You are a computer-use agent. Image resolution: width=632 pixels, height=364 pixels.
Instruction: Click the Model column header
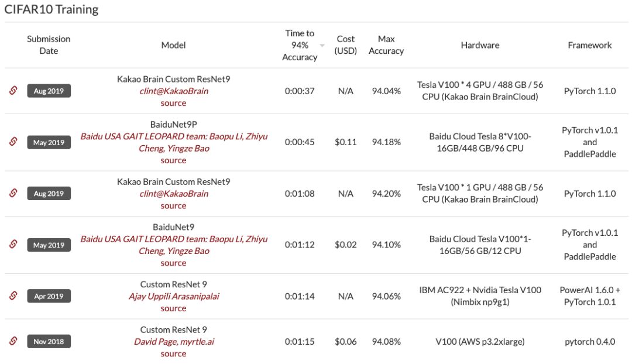coord(173,45)
